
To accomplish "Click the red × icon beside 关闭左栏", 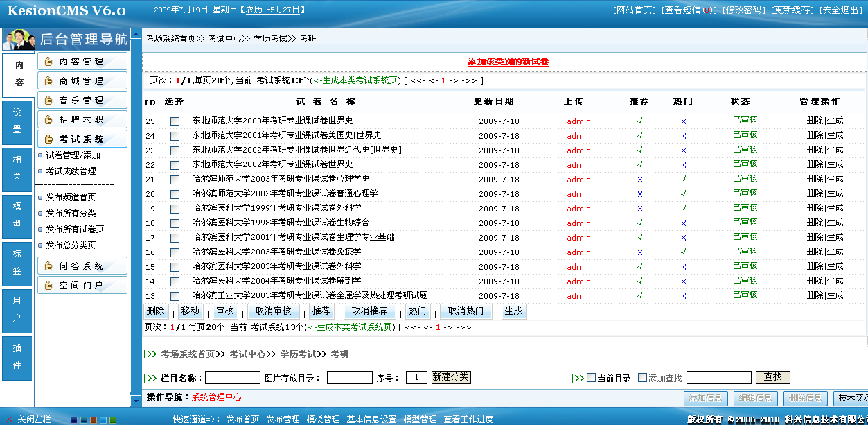I will point(9,419).
